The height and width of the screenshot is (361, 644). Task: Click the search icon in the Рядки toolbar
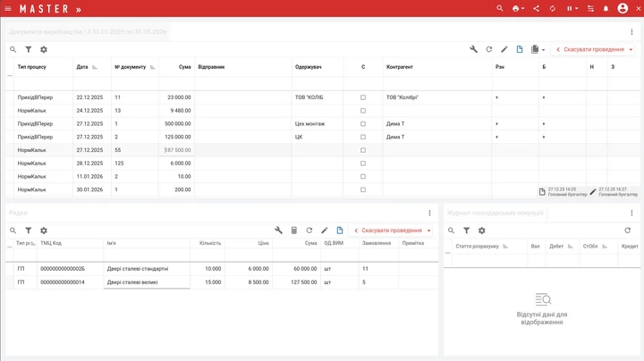click(13, 231)
